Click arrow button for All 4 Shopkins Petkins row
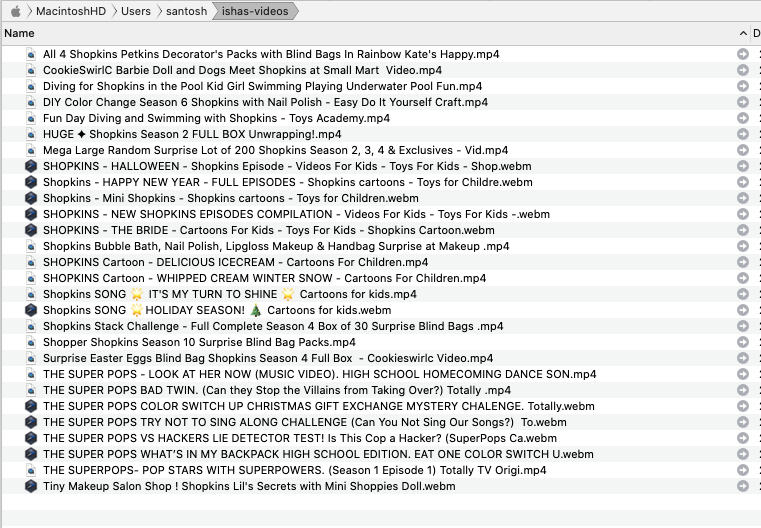Image resolution: width=761 pixels, height=528 pixels. click(x=743, y=54)
